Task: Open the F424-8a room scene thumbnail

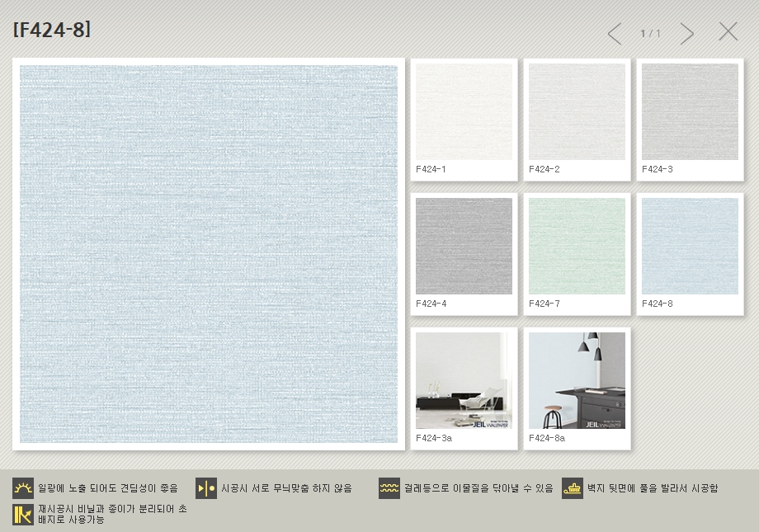Action: 577,380
